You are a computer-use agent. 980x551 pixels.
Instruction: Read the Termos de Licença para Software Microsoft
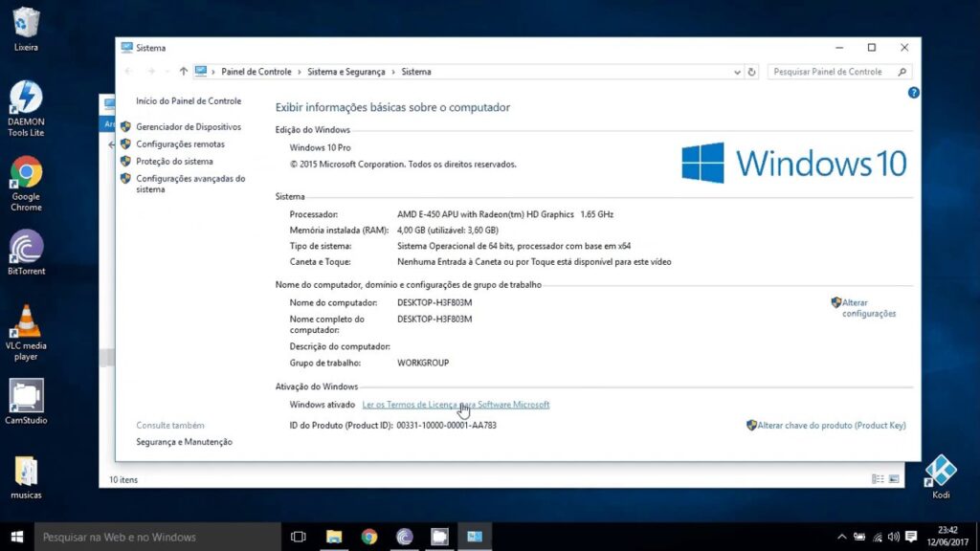pyautogui.click(x=456, y=405)
